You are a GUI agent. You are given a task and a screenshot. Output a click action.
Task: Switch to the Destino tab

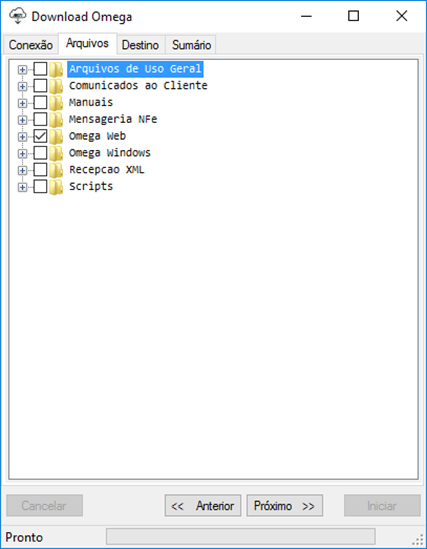[140, 45]
